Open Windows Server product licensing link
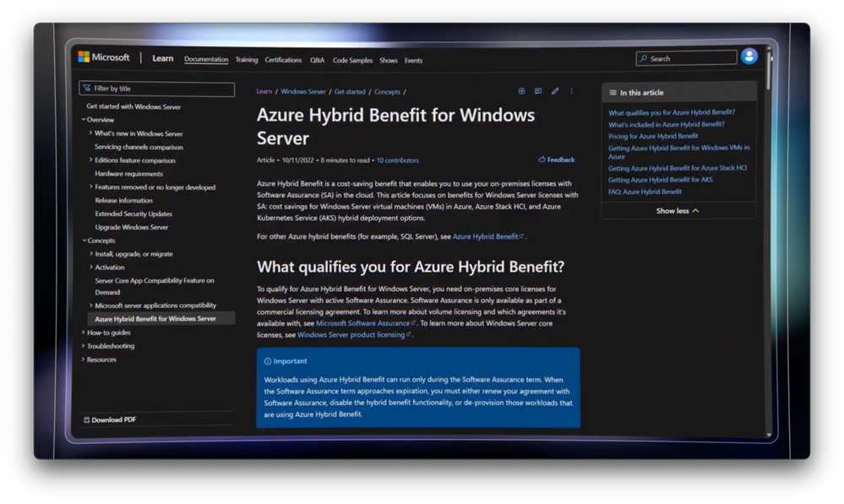844x504 pixels. [354, 334]
